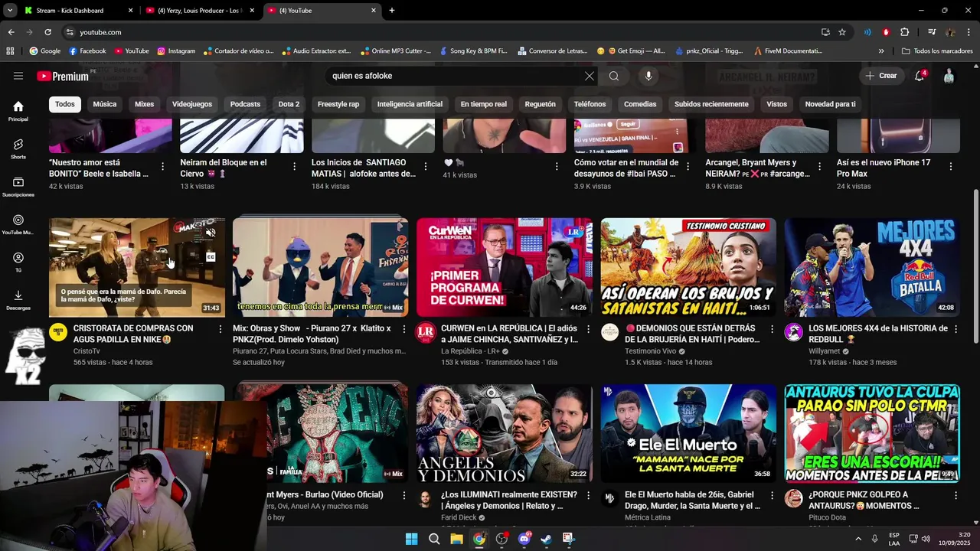
Task: Open La República - LR+ channel link
Action: 470,351
